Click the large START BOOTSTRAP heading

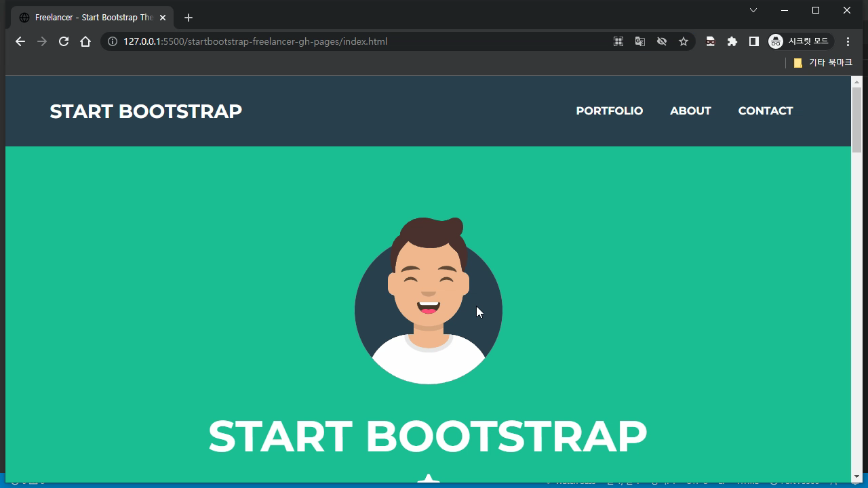pos(428,436)
